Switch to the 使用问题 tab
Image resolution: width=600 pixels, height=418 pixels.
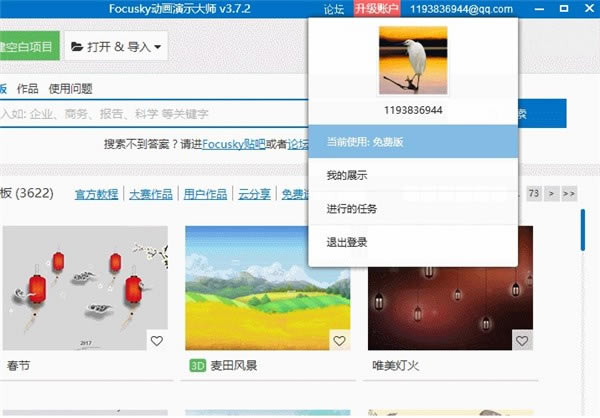coord(70,89)
